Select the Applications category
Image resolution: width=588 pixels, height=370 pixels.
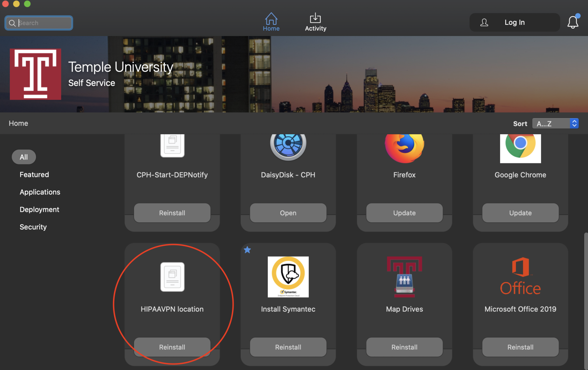40,192
